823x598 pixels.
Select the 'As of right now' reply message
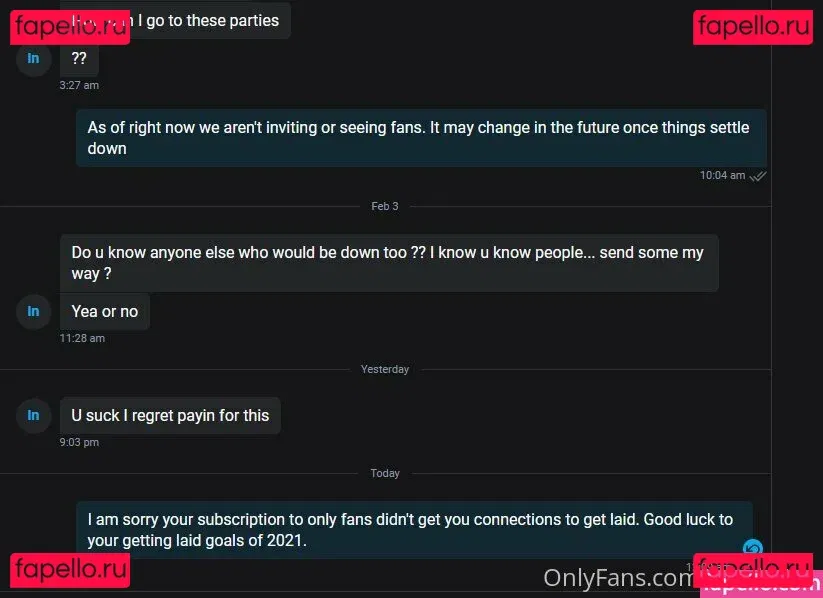coord(421,138)
